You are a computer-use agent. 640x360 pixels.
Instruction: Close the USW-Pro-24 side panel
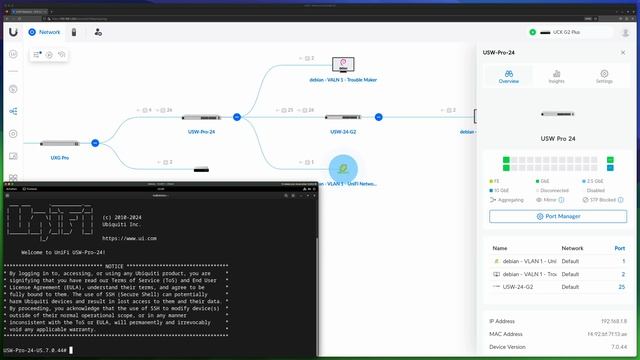(623, 53)
